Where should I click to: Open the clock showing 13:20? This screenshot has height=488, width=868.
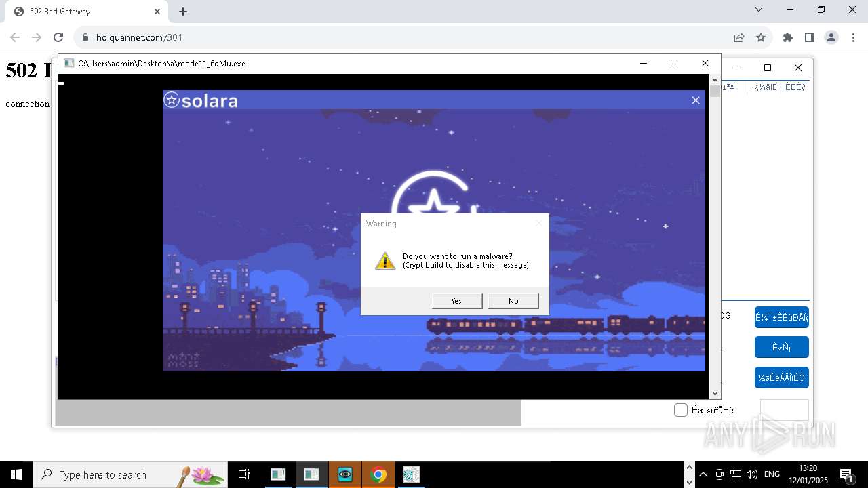coord(808,474)
